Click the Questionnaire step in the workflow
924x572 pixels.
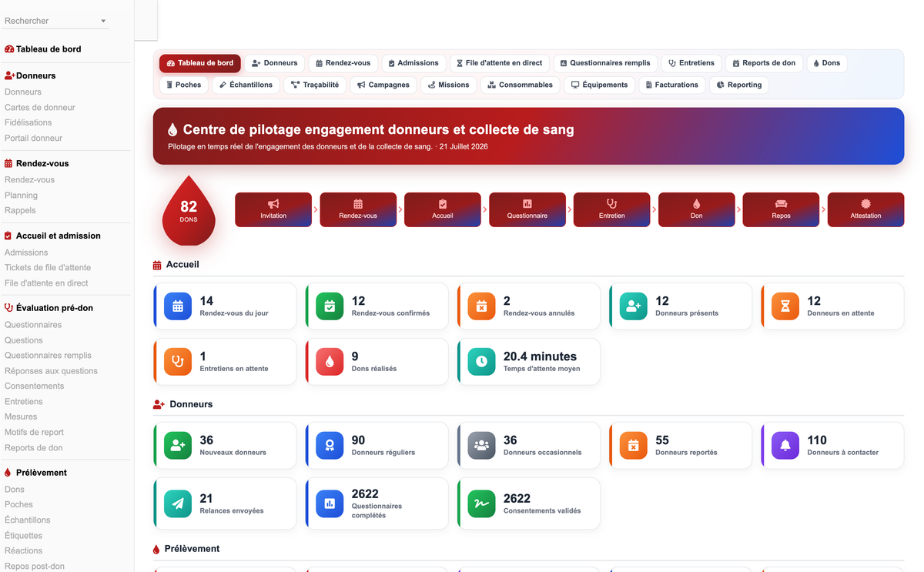tap(527, 209)
